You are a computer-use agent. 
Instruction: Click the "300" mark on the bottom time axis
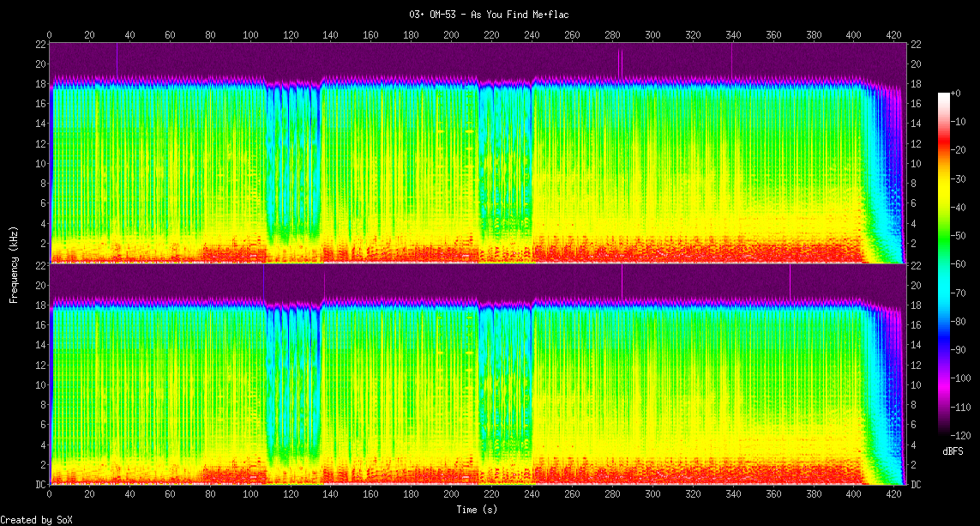point(652,495)
